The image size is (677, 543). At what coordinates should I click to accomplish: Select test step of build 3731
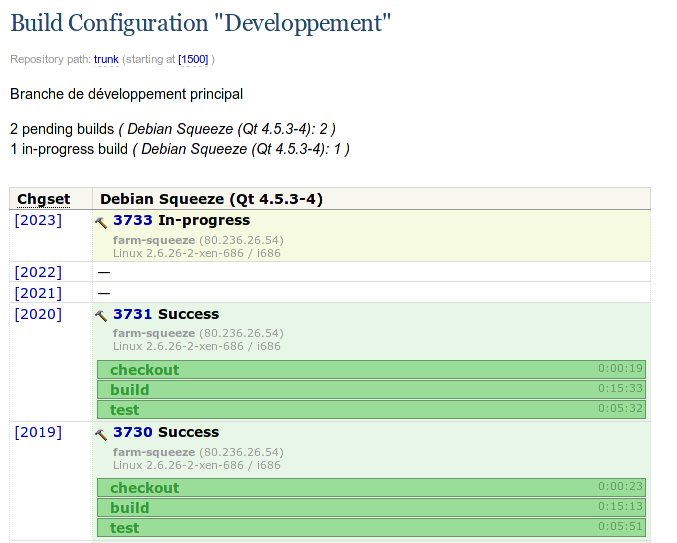[371, 409]
